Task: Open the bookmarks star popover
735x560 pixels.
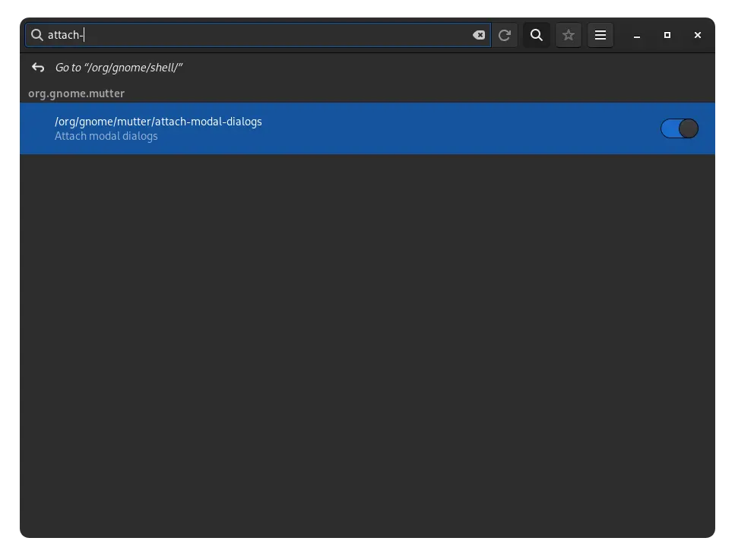Action: tap(569, 35)
